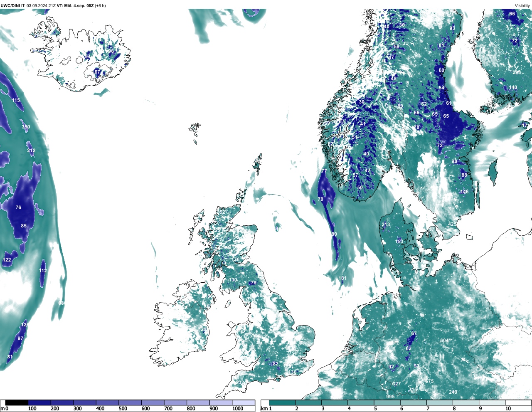This screenshot has width=532, height=412.
Task: Click the '715' value on the map
Action: pyautogui.click(x=413, y=390)
